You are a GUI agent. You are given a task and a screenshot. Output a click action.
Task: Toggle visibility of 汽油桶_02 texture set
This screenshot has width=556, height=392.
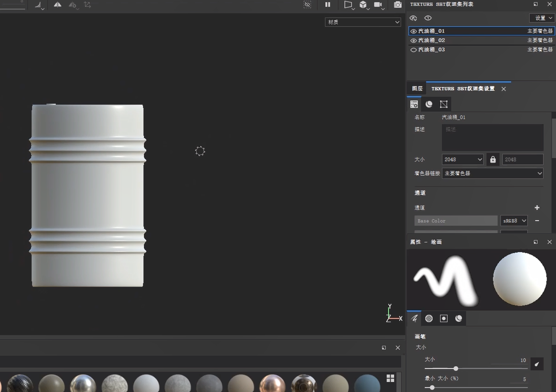pos(414,40)
